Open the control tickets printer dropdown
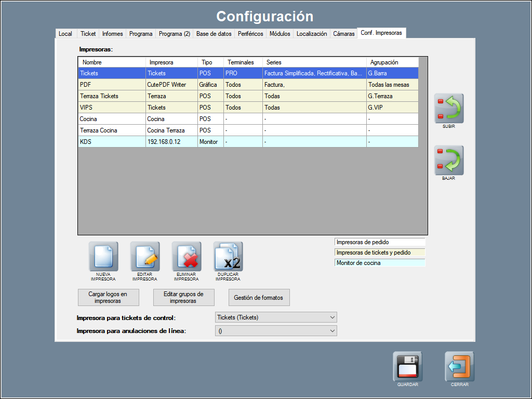This screenshot has width=532, height=399. (276, 317)
